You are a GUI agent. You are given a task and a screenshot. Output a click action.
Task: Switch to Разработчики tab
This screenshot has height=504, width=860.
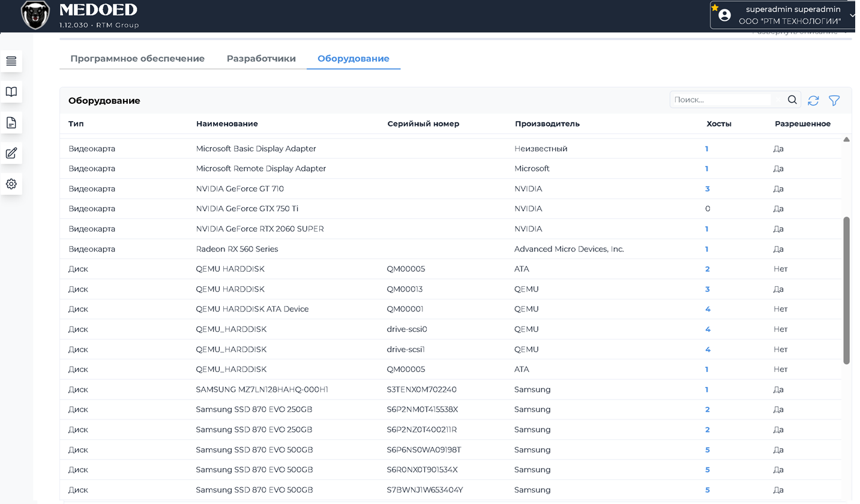(261, 59)
